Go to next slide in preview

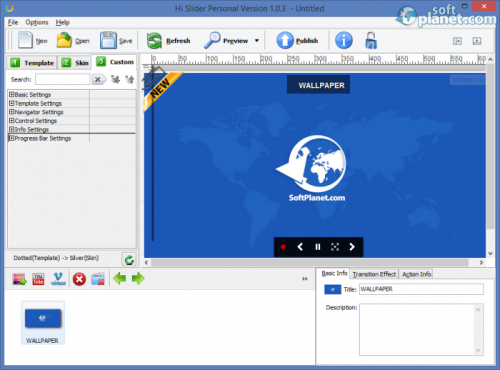pyautogui.click(x=352, y=247)
